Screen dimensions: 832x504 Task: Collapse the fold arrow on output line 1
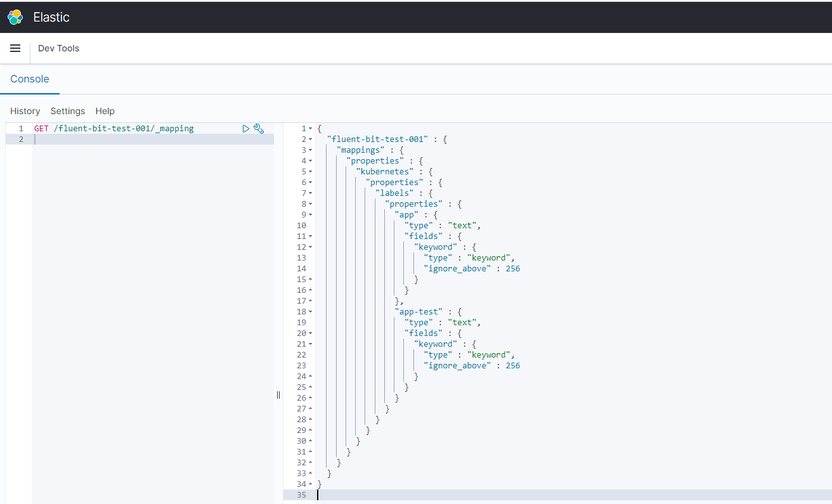pos(311,129)
